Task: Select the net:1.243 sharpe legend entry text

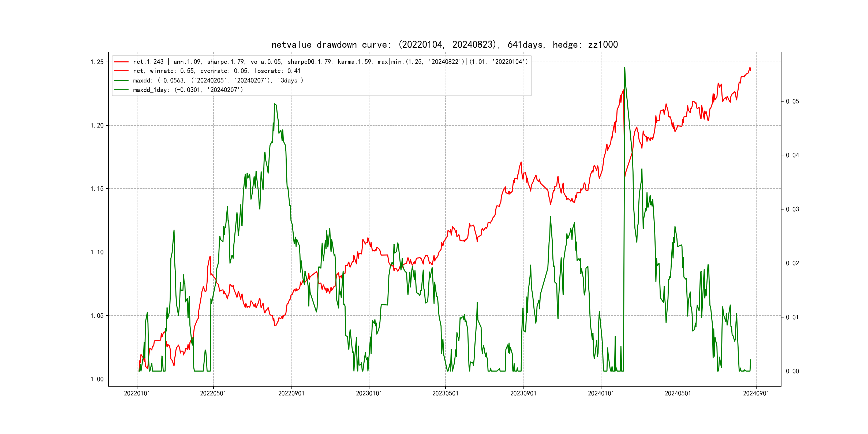Action: point(330,62)
